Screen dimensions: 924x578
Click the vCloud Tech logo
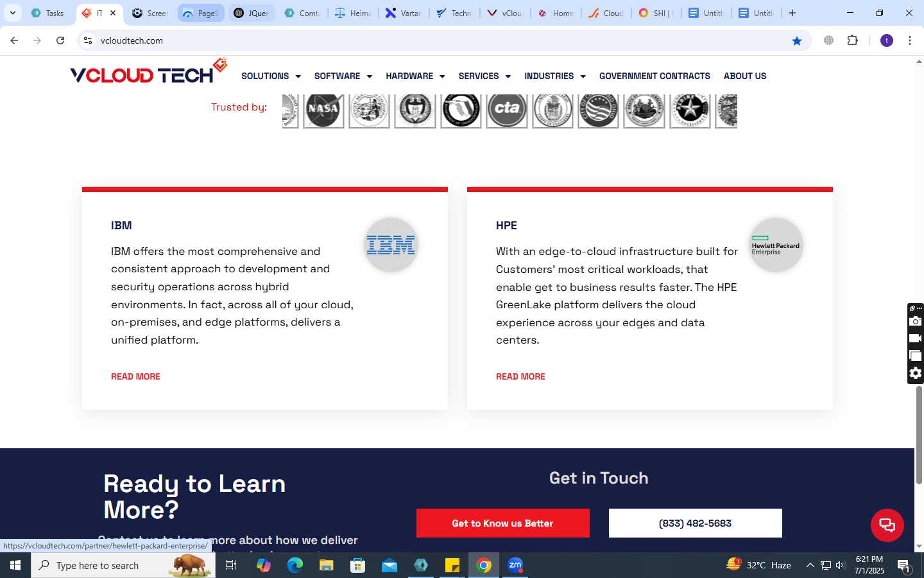(149, 72)
